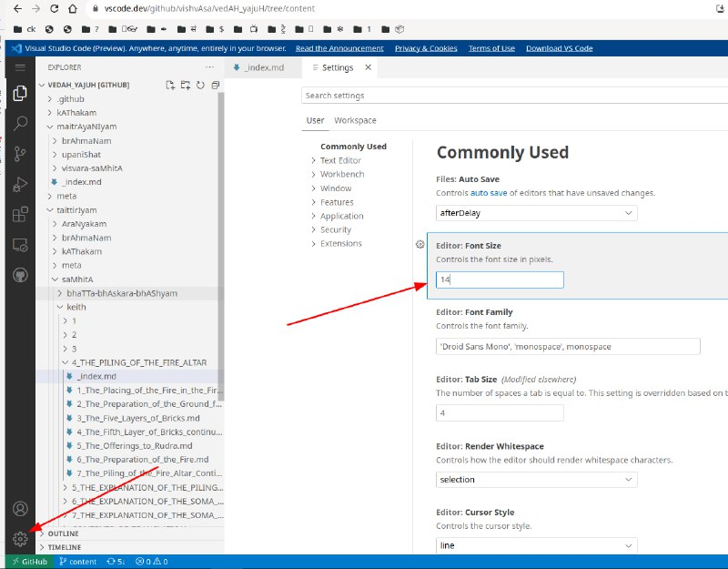728x569 pixels.
Task: Expand the OUTLINE section
Action: (x=63, y=533)
